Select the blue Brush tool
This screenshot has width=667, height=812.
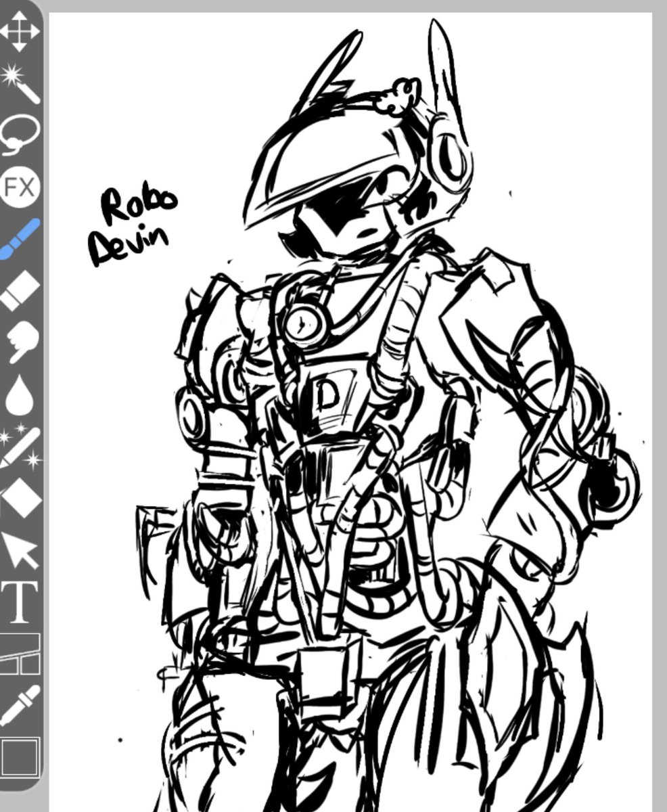[x=20, y=239]
